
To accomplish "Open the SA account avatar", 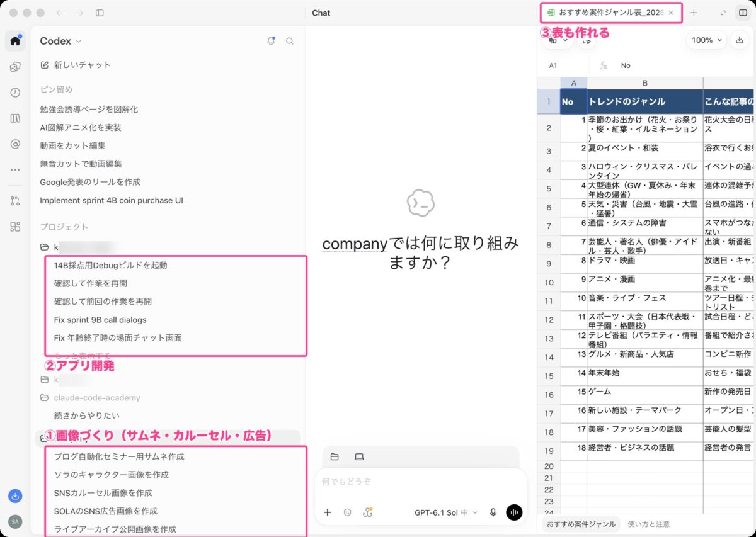I will pos(15,521).
